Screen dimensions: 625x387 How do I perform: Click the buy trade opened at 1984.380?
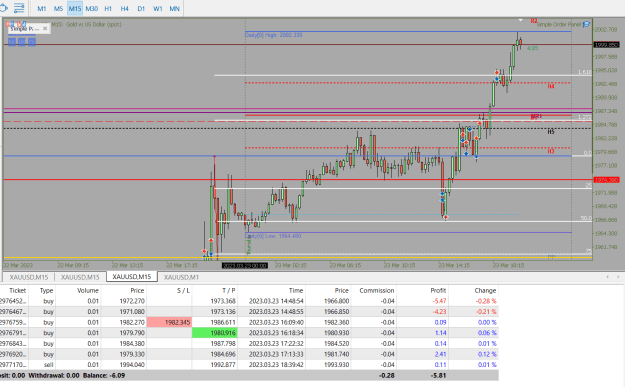[249, 344]
